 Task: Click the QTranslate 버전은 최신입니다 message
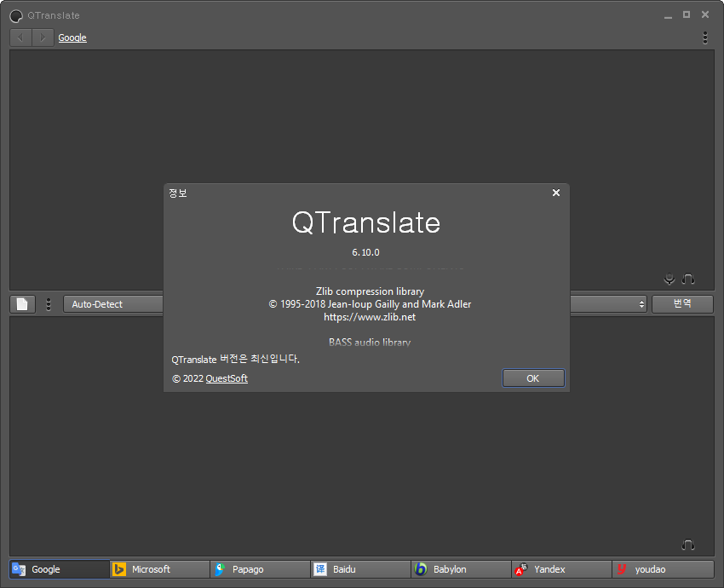[x=235, y=359]
